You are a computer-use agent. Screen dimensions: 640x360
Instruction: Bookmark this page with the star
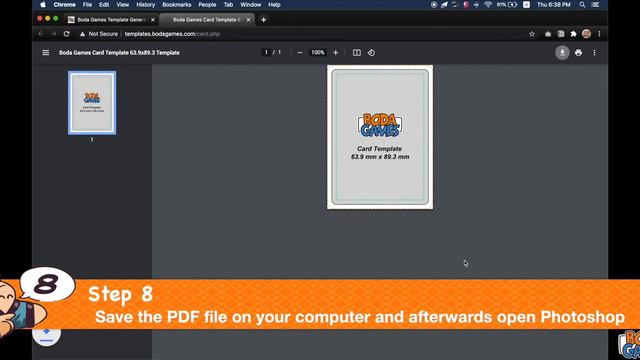click(532, 34)
